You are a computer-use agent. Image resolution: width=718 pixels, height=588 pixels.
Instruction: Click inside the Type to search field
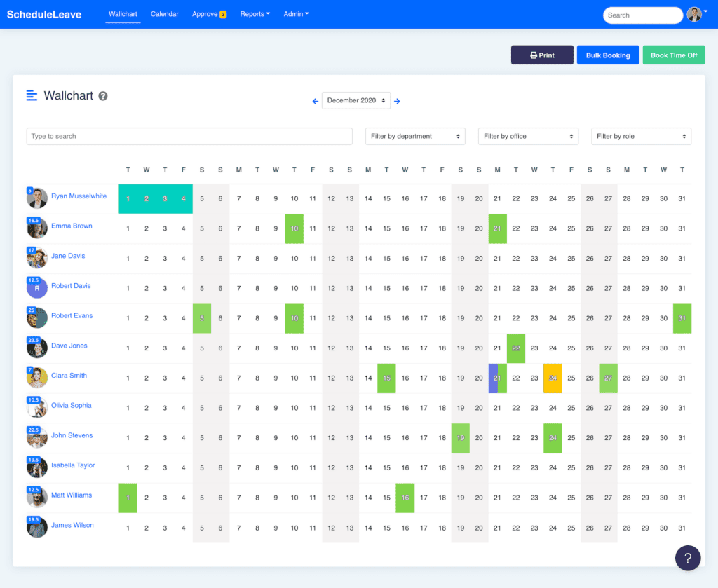tap(189, 136)
